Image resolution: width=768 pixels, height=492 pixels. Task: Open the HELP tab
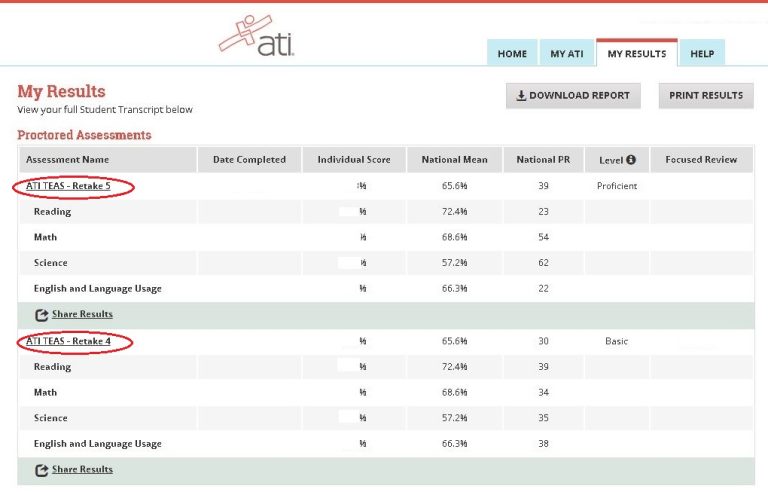coord(702,54)
